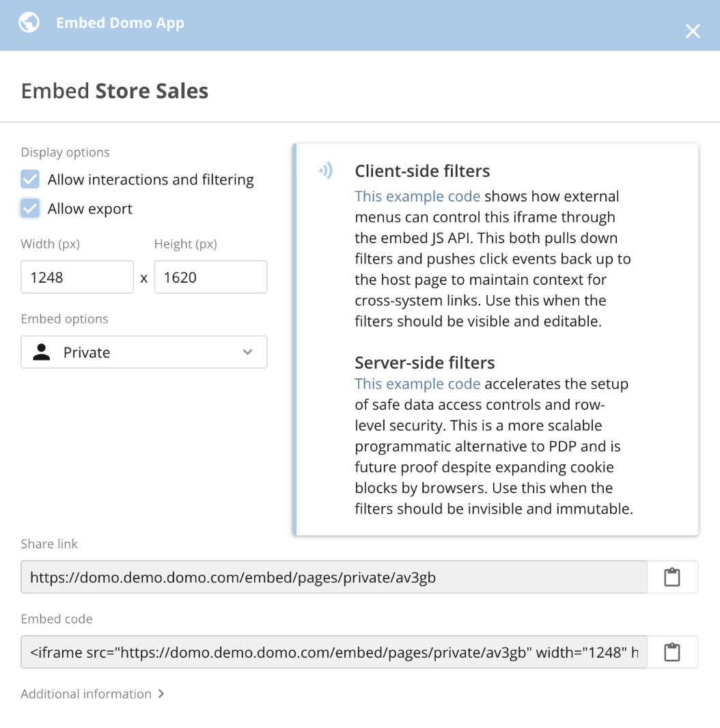Copy the embed code to clipboard

coord(672,652)
